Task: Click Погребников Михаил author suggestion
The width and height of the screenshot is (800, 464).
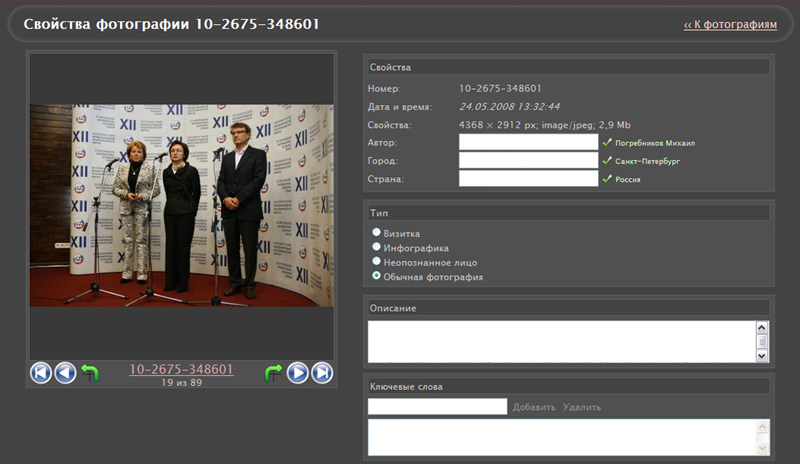Action: [x=655, y=143]
